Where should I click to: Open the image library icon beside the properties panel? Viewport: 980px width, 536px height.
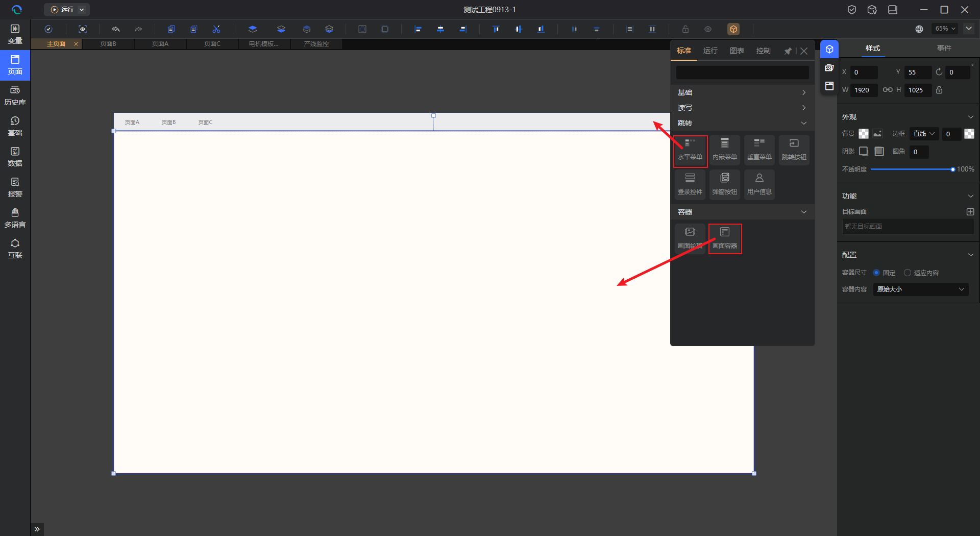point(829,68)
